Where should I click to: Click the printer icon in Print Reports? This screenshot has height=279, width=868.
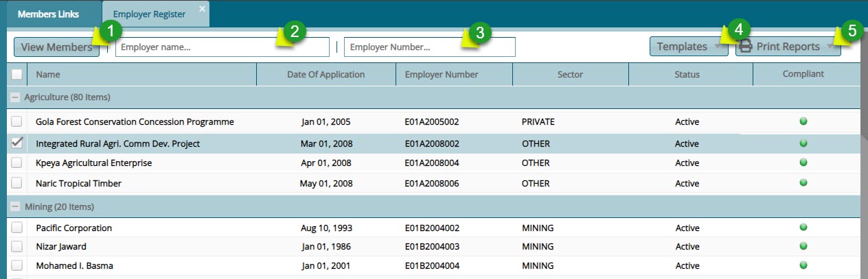click(x=746, y=47)
